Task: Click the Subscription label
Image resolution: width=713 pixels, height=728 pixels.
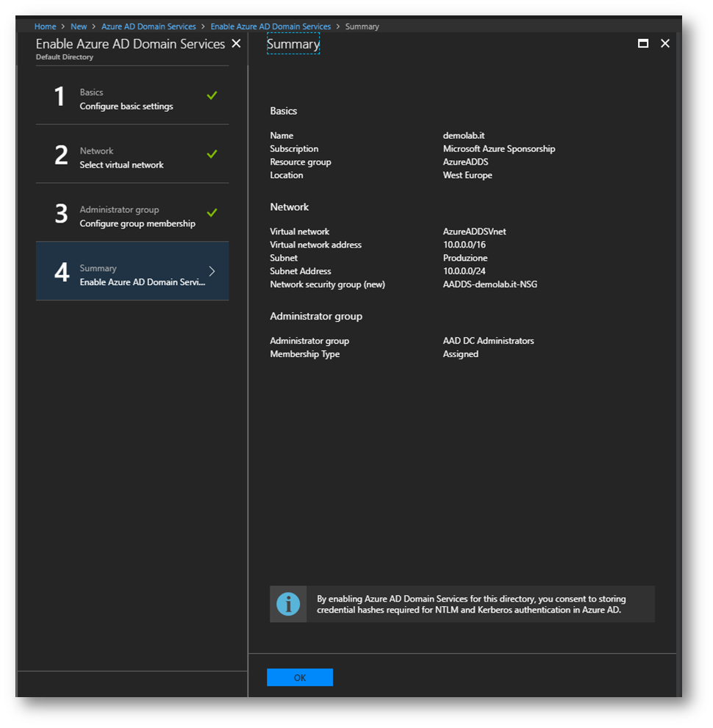Action: click(294, 148)
